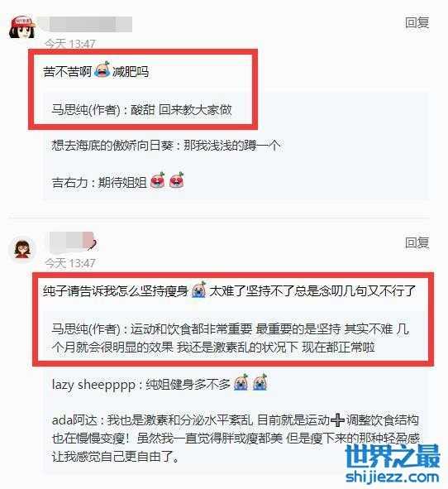The width and height of the screenshot is (448, 489).
Task: Click second crying emoji after 纯姐健身多不多
Action: (x=260, y=382)
